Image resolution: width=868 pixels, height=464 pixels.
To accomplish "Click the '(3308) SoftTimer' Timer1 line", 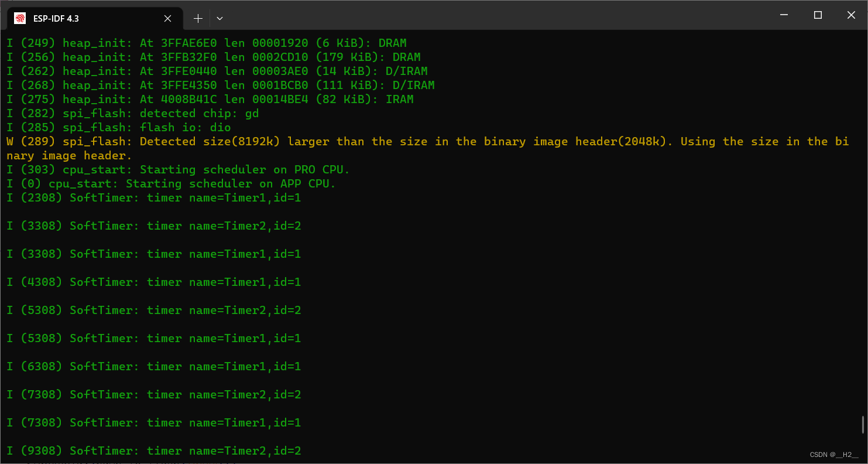I will 153,254.
